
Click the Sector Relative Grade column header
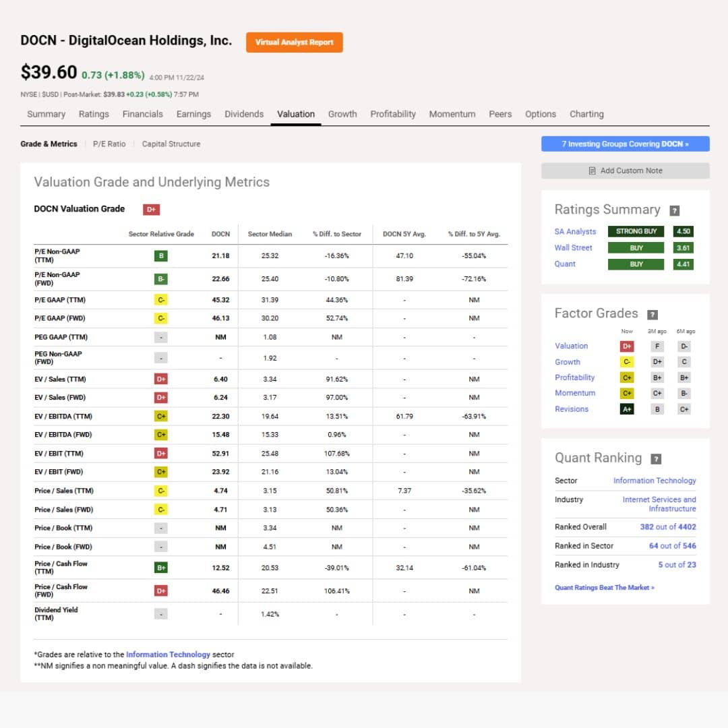click(x=161, y=234)
